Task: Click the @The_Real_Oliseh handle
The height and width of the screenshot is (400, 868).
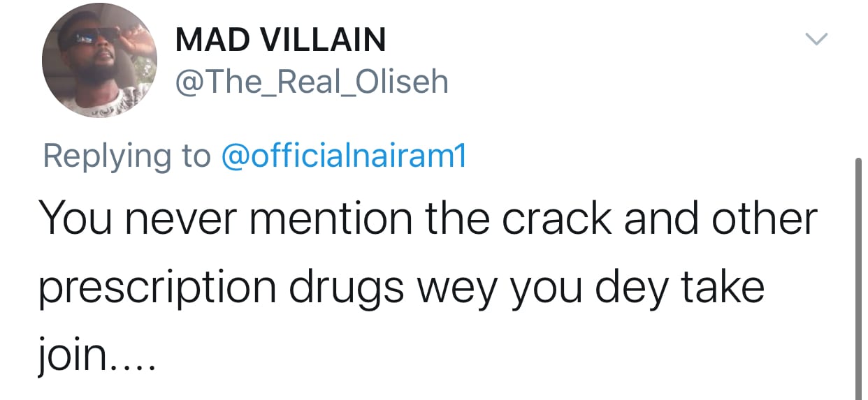Action: (x=311, y=82)
